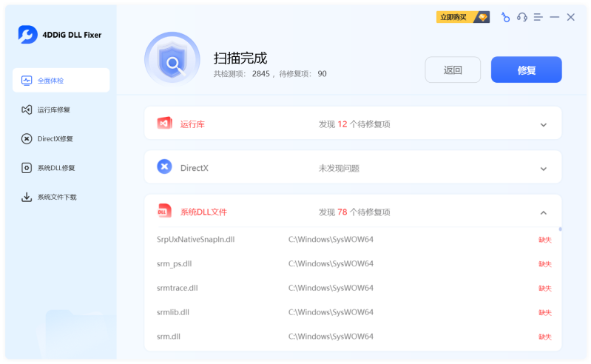Click the 立即购买 buy now button

463,17
